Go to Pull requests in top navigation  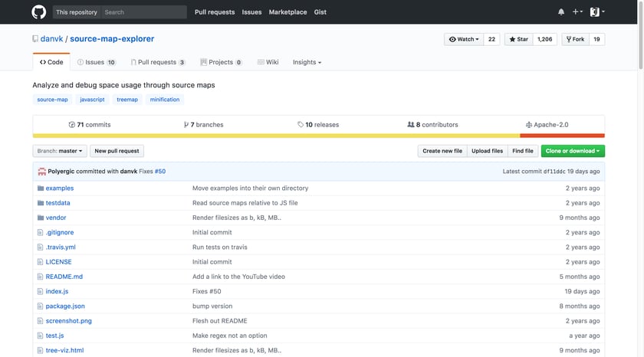(x=215, y=12)
